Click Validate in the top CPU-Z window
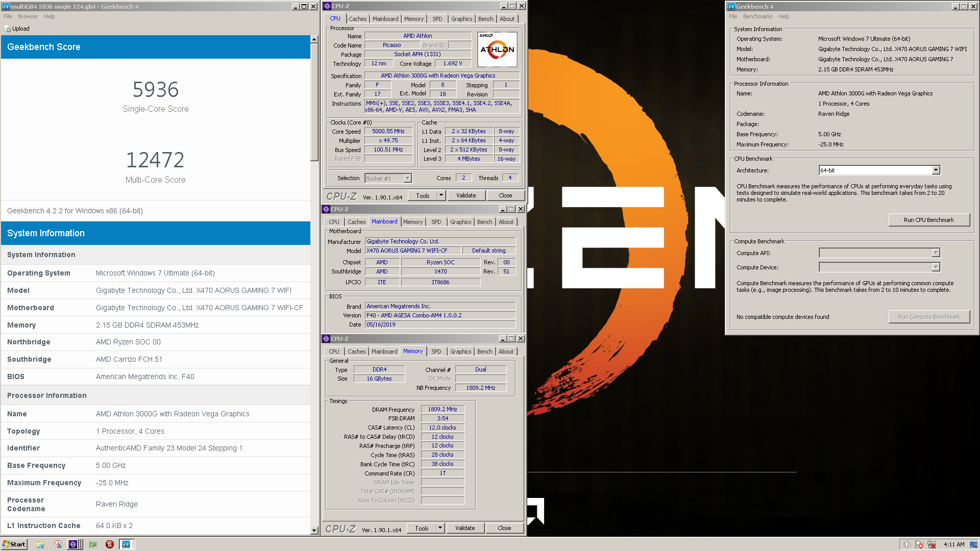 pos(465,195)
